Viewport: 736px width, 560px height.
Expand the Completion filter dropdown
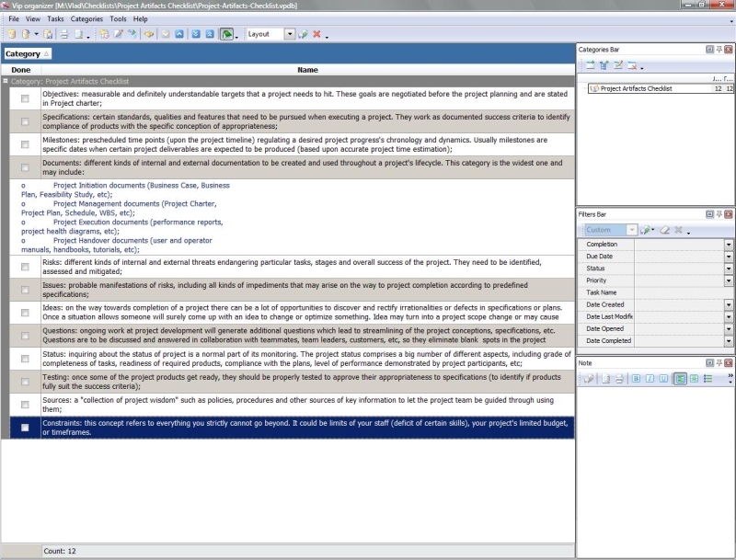coord(729,245)
